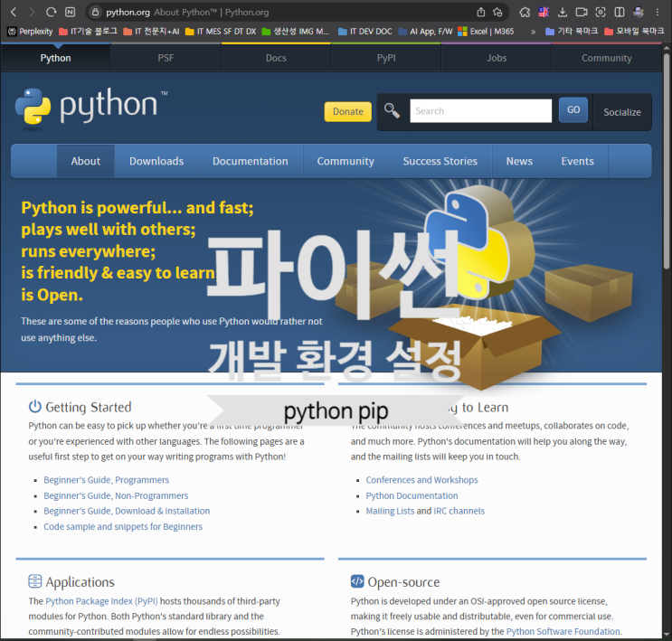Open the Perplexity bookmark
The image size is (672, 641).
(30, 32)
